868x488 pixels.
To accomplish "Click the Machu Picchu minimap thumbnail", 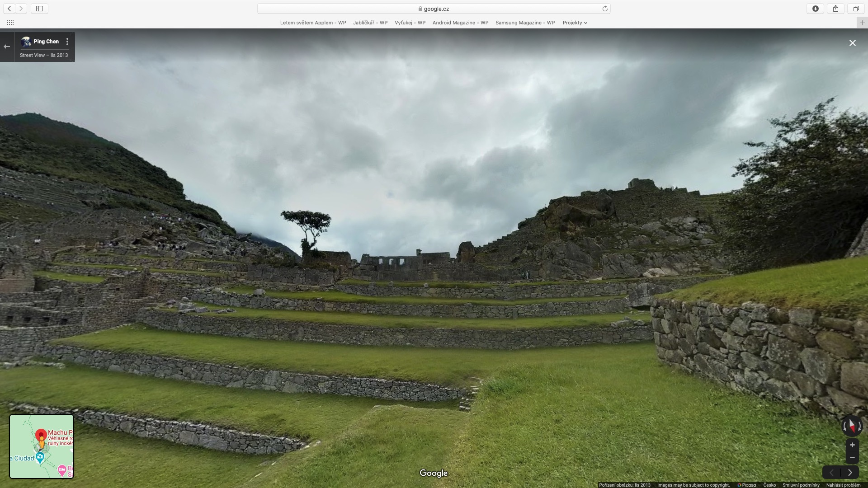I will coord(42,446).
